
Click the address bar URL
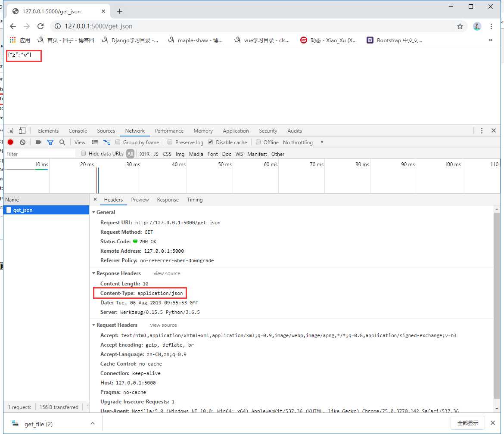click(98, 26)
